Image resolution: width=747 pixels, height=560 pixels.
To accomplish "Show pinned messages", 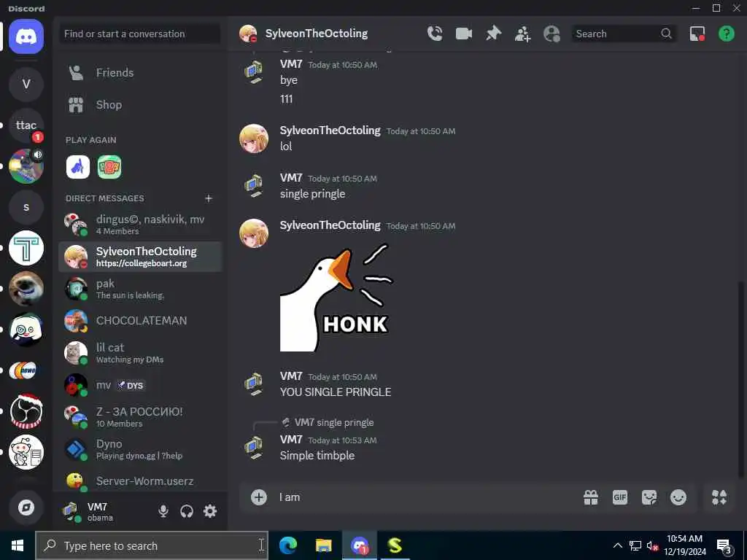I will (493, 34).
